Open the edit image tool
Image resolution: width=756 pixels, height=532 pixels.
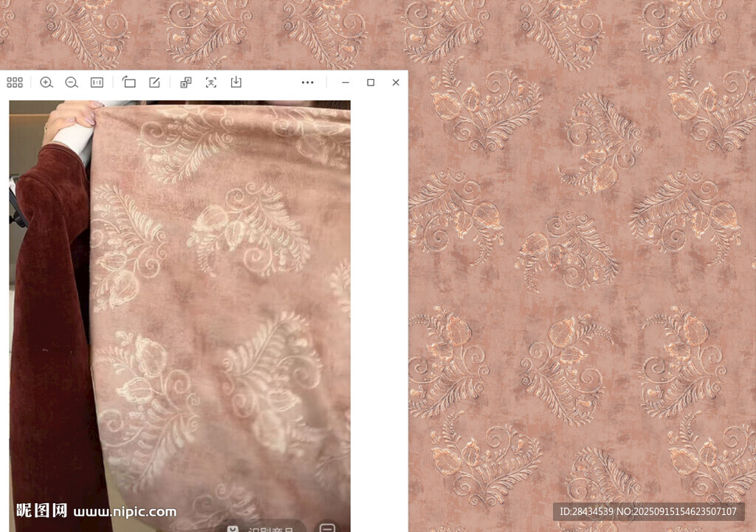click(x=154, y=83)
